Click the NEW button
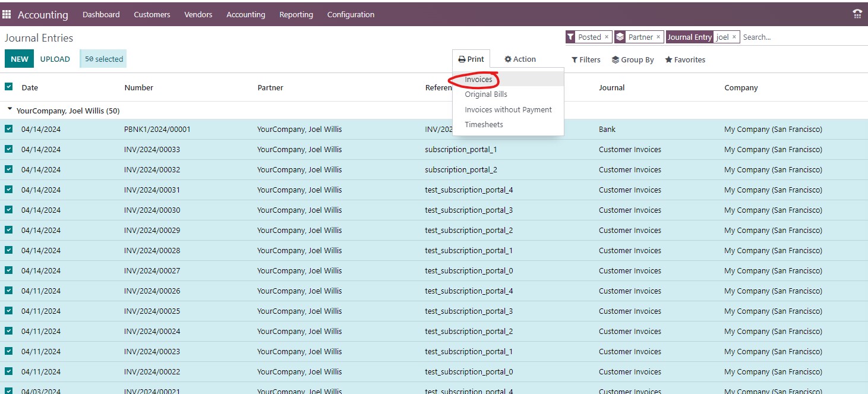Viewport: 868px width, 394px height. (x=20, y=59)
